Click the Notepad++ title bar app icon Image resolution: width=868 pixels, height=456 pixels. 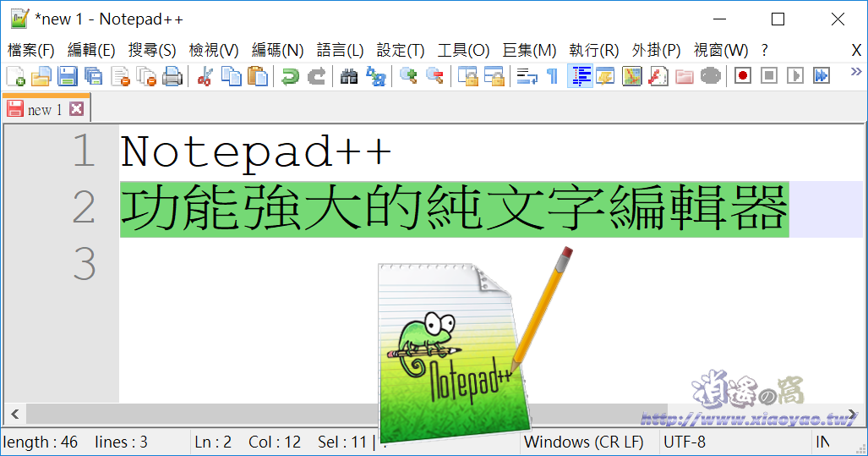(x=19, y=19)
